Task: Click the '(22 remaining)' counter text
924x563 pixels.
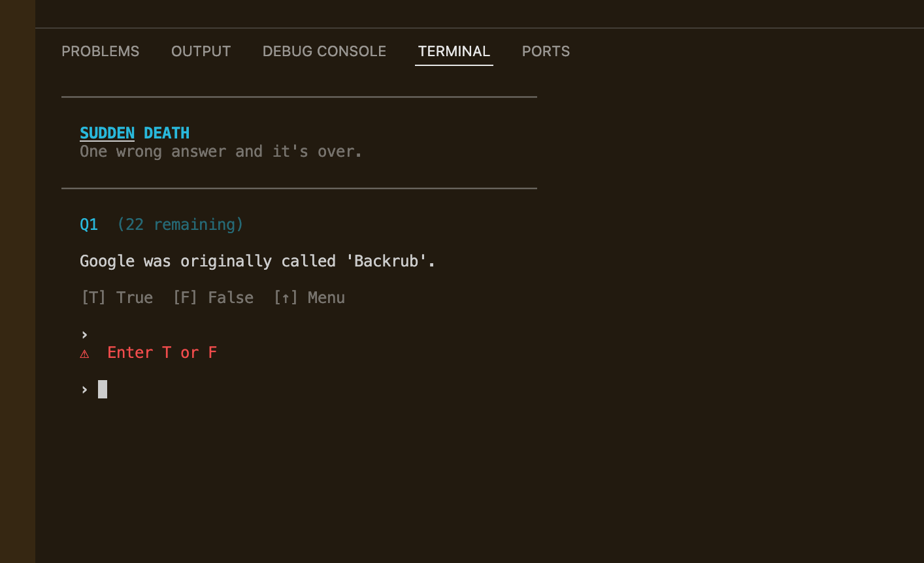Action: click(180, 225)
